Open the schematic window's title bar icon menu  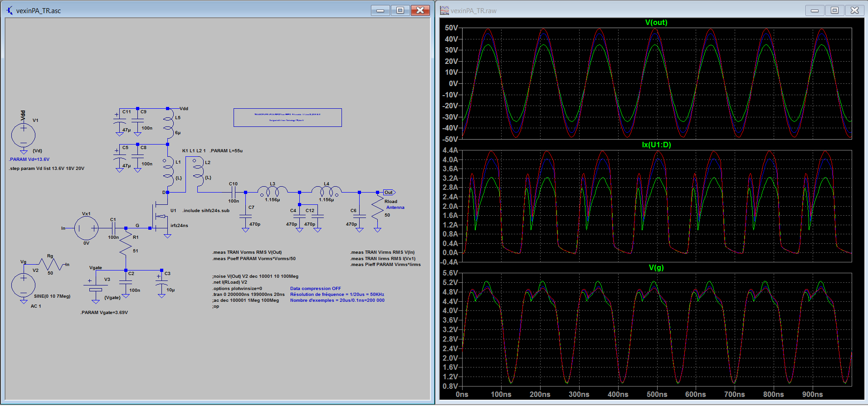[x=10, y=10]
